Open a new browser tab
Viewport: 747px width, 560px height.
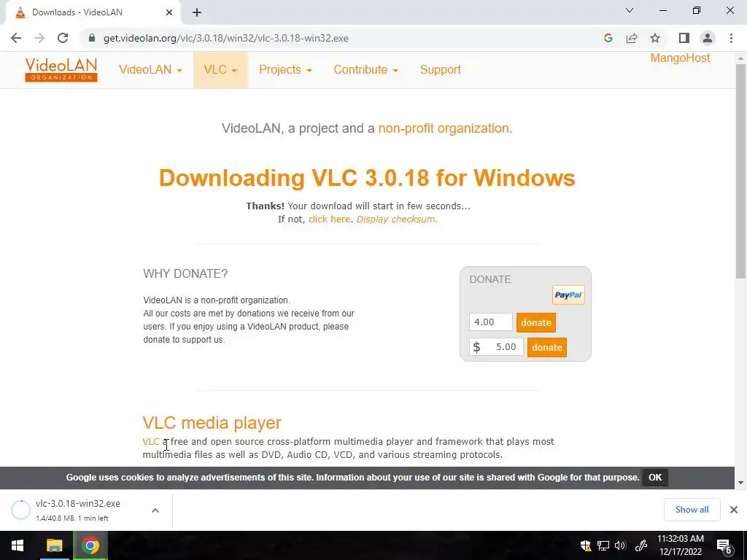tap(197, 12)
